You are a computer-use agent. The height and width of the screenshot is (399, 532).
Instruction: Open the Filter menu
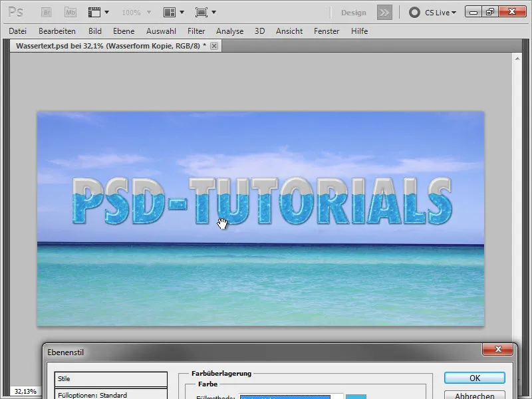(x=196, y=31)
